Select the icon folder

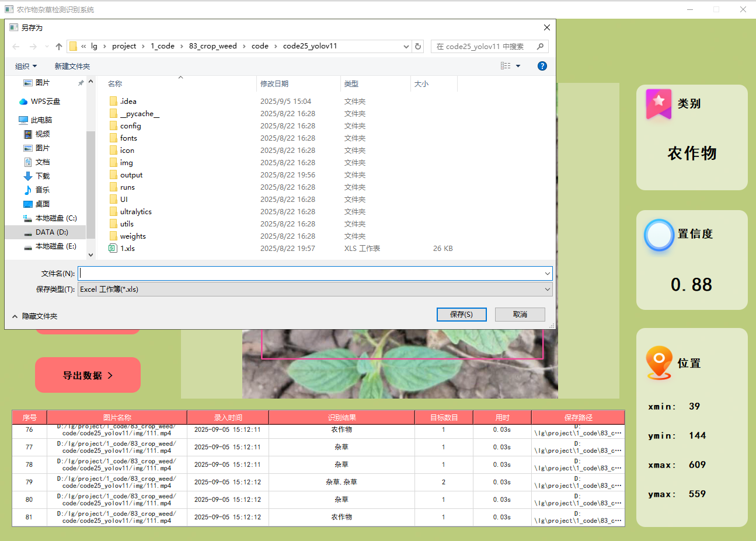pyautogui.click(x=122, y=151)
